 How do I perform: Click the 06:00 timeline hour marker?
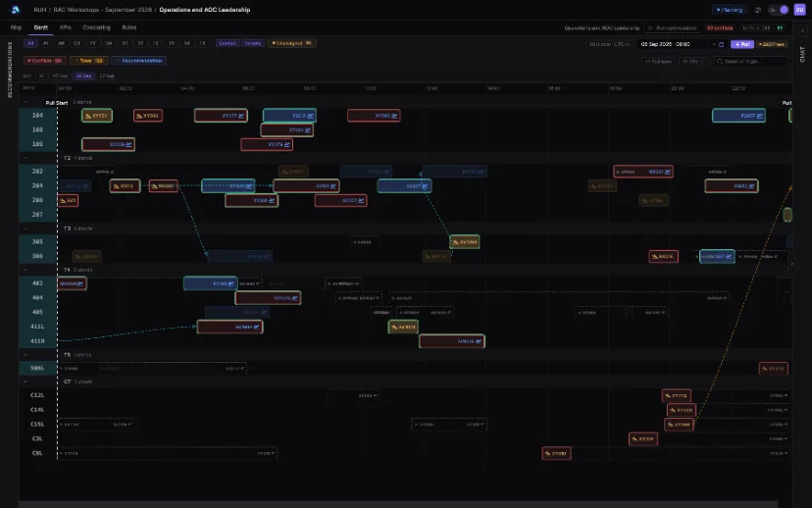point(248,88)
